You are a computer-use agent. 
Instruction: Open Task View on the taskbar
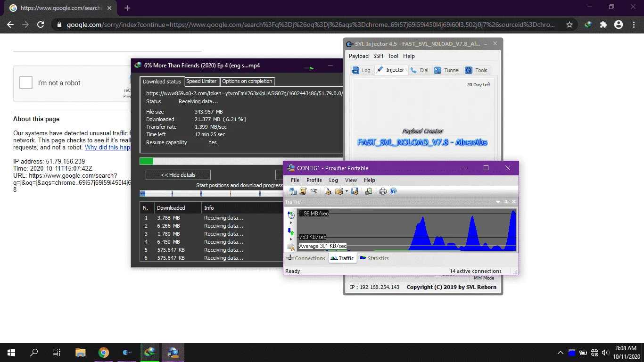tap(57, 353)
